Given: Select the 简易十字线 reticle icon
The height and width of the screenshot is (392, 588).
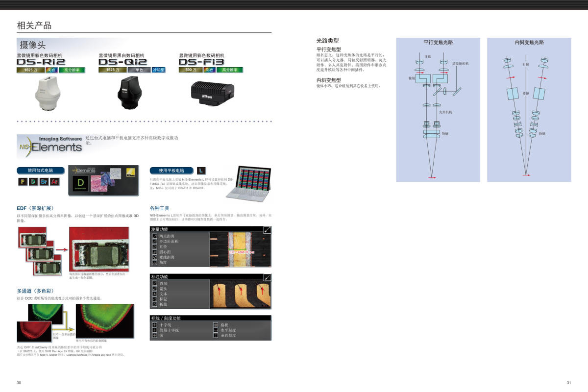Looking at the screenshot, I should (155, 330).
